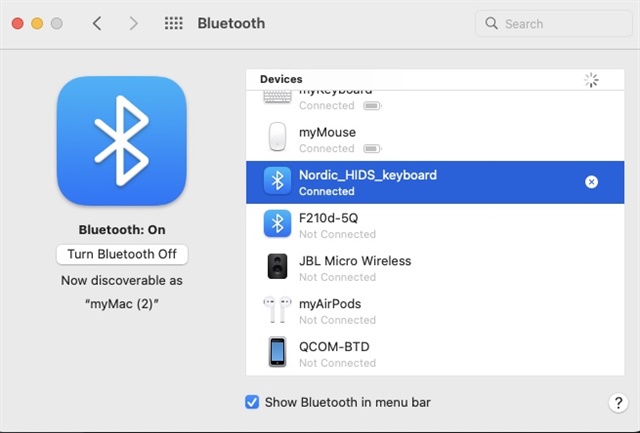The height and width of the screenshot is (433, 640).
Task: Toggle Show Bluetooth in menu bar checkbox
Action: [252, 402]
